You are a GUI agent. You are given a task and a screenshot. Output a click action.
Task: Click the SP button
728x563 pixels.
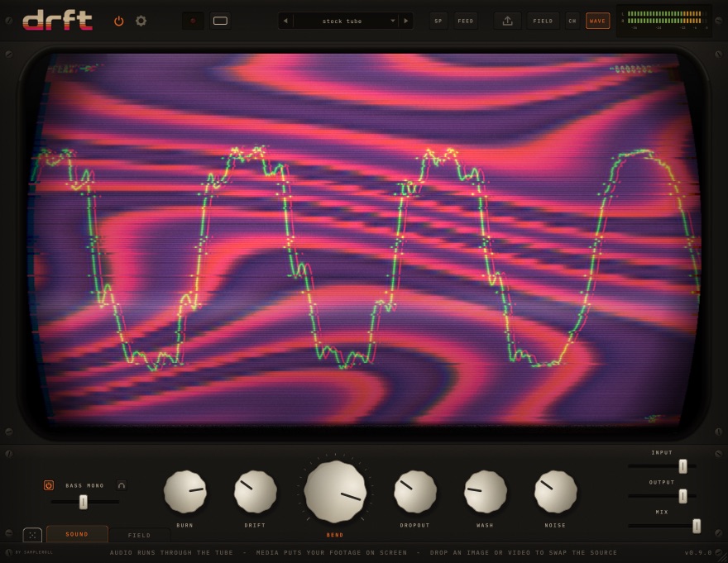coord(438,21)
